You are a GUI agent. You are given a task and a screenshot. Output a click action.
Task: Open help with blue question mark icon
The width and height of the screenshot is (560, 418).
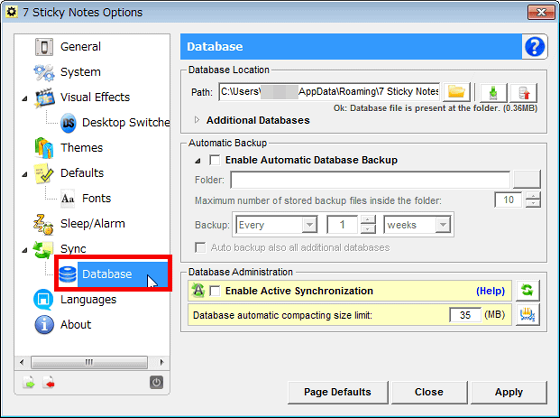[x=535, y=47]
